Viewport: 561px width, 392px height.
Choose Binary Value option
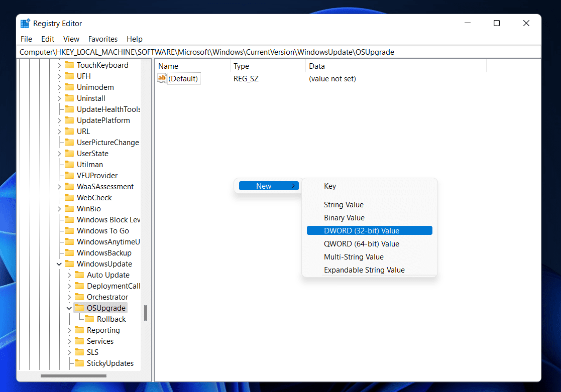370,218
